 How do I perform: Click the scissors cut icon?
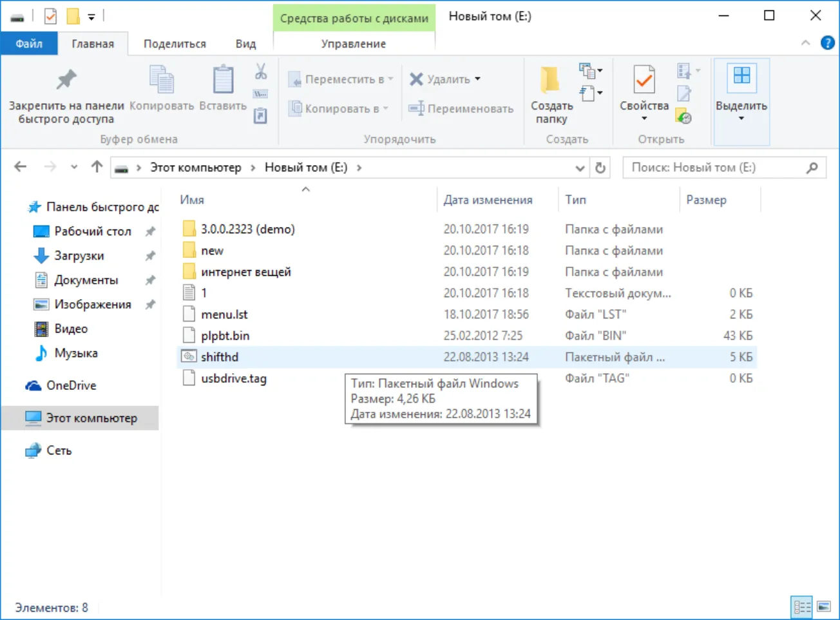[261, 71]
